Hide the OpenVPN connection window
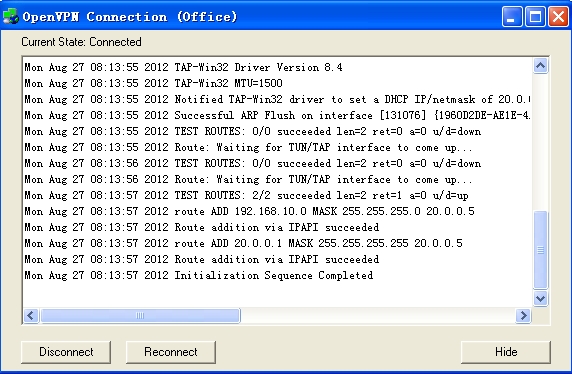Image resolution: width=572 pixels, height=374 pixels. (x=506, y=352)
